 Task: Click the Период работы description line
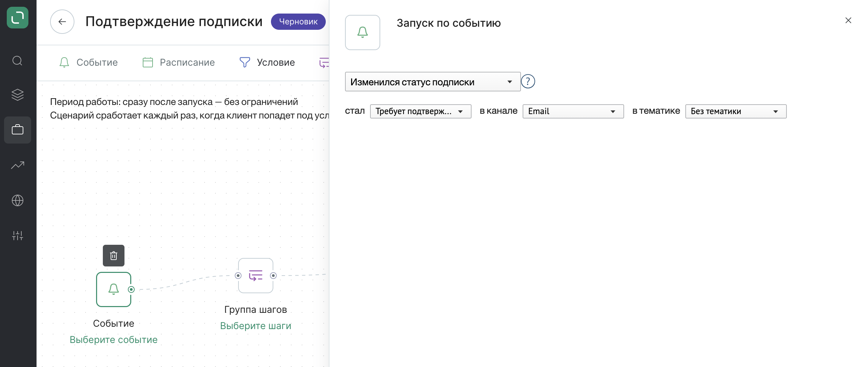click(174, 102)
